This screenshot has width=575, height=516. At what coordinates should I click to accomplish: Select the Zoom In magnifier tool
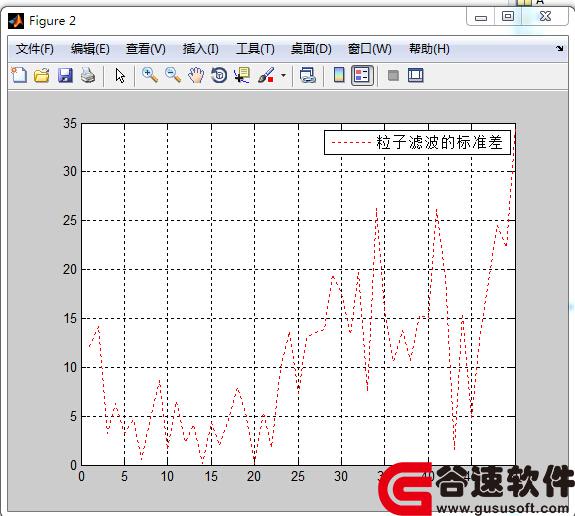click(150, 76)
